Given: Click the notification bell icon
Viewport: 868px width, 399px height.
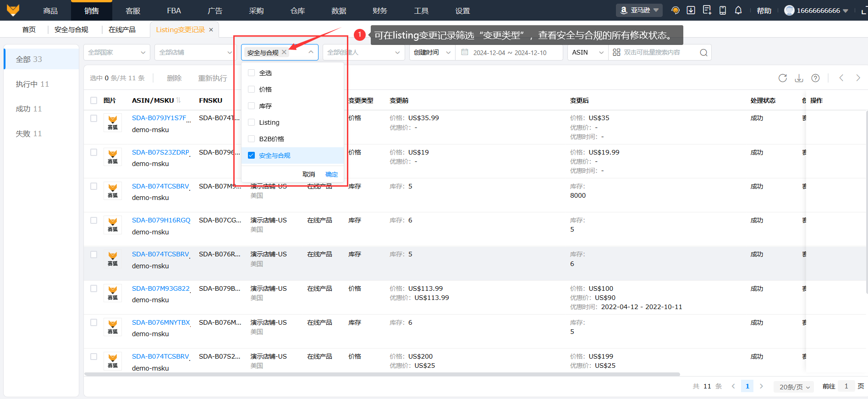Looking at the screenshot, I should point(738,11).
